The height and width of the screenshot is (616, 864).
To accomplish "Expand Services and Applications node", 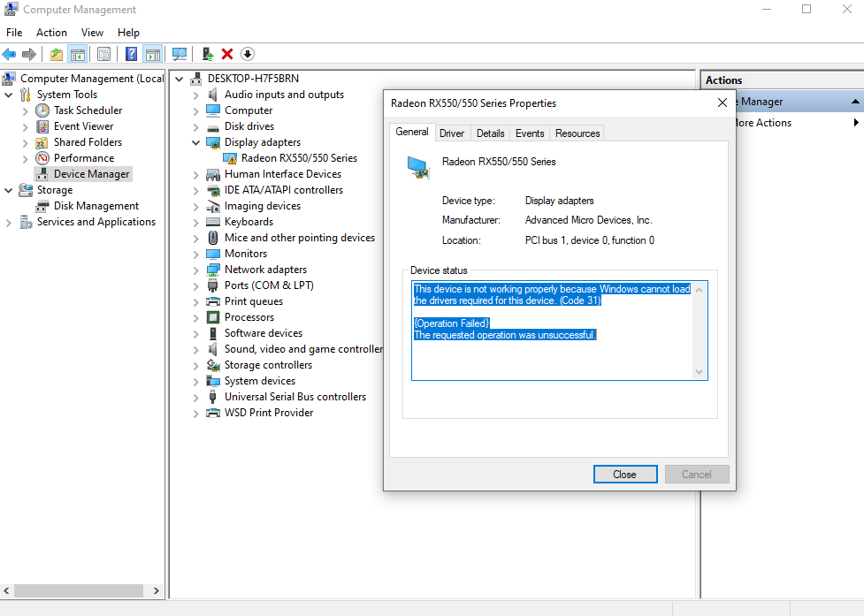I will 8,223.
